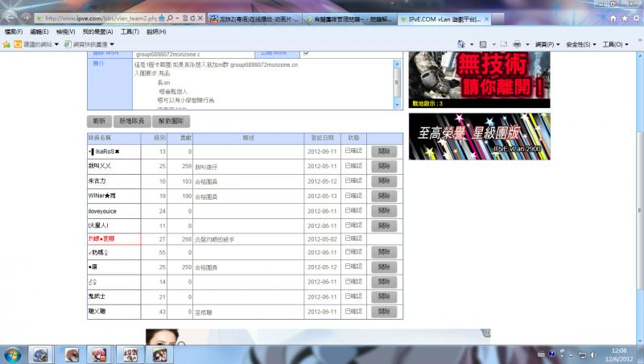Viewport: 644px width, 364px height.
Task: Expand the command bar overflow chevron
Action: (x=639, y=39)
